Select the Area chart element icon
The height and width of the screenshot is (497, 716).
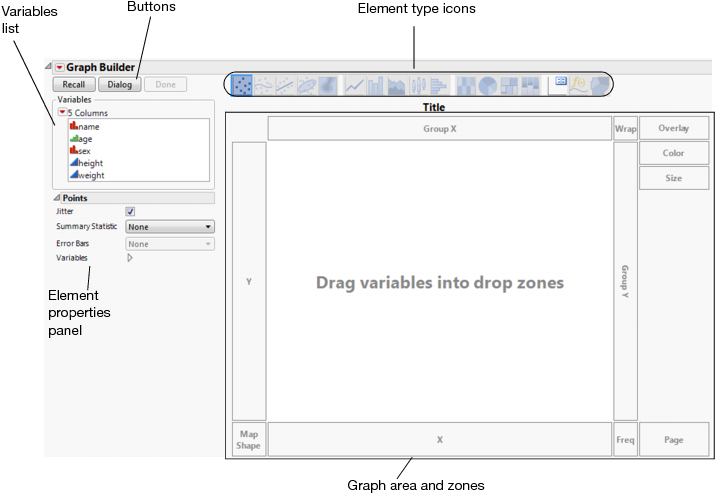tap(396, 85)
